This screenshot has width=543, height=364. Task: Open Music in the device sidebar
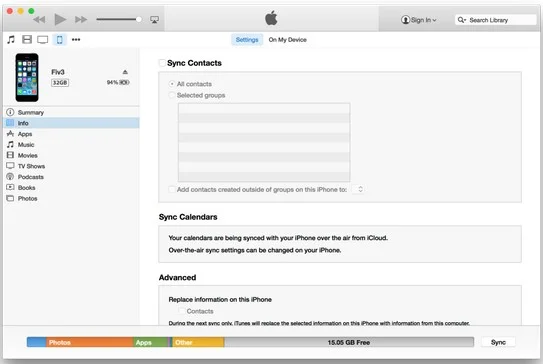[x=71, y=144]
